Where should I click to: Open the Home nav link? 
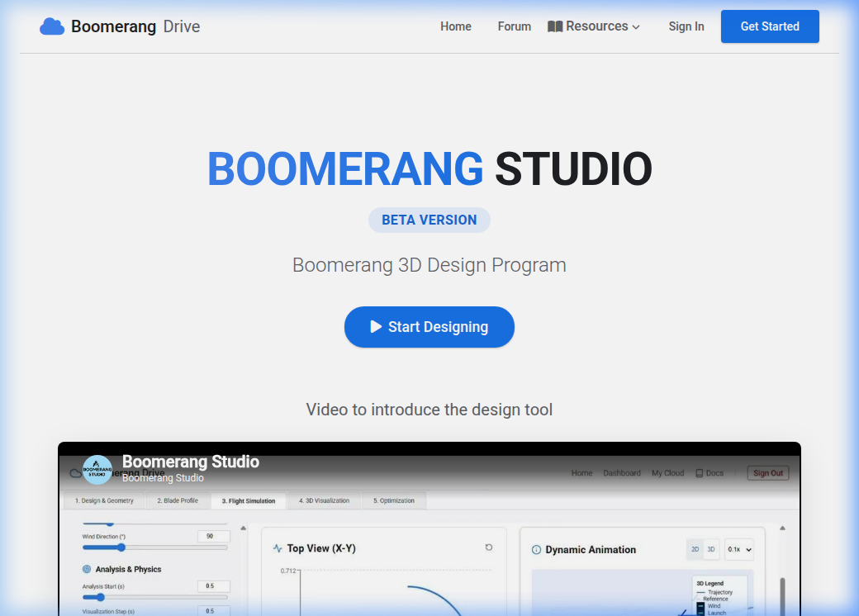pyautogui.click(x=456, y=26)
